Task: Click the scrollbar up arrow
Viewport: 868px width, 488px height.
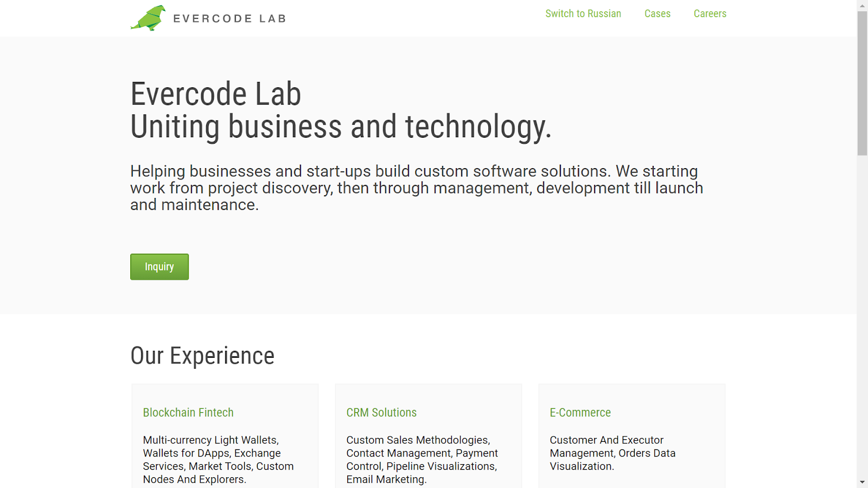Action: [x=862, y=5]
